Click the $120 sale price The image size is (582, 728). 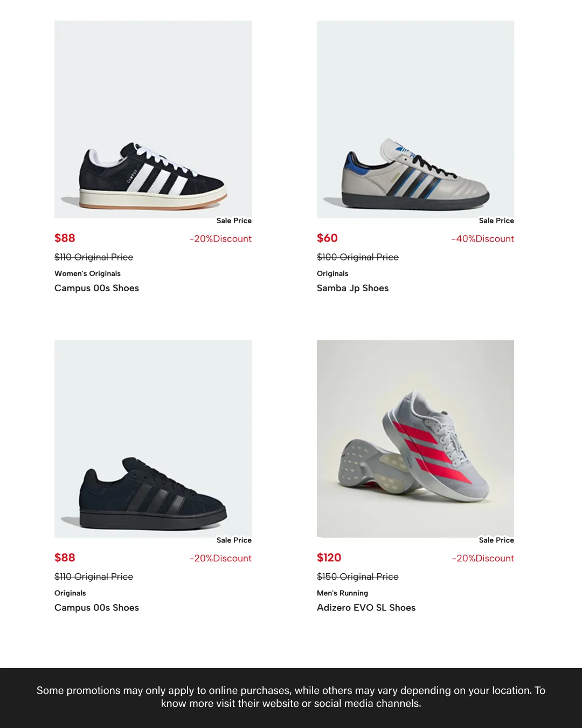click(x=329, y=558)
